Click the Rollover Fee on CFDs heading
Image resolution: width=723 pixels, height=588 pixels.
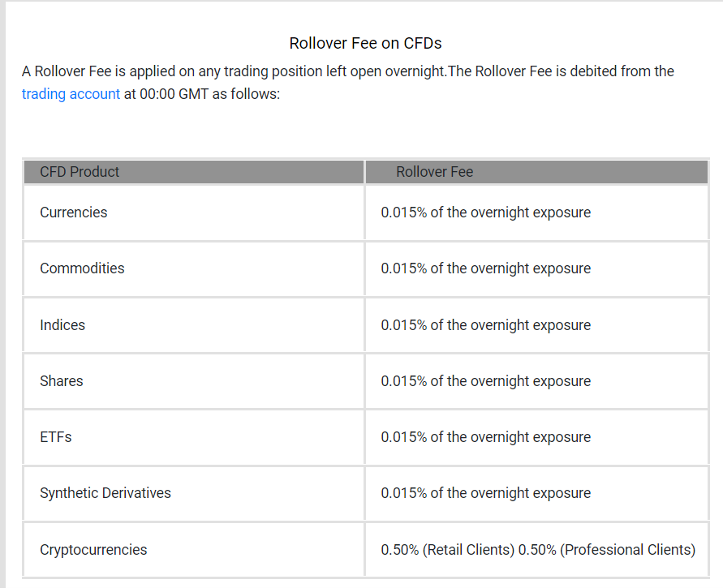click(x=365, y=43)
